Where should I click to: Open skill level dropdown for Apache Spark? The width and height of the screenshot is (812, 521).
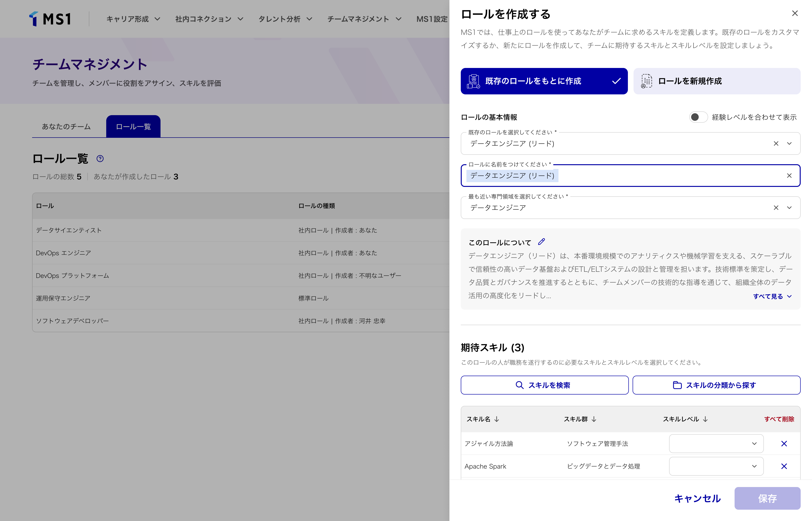[716, 466]
